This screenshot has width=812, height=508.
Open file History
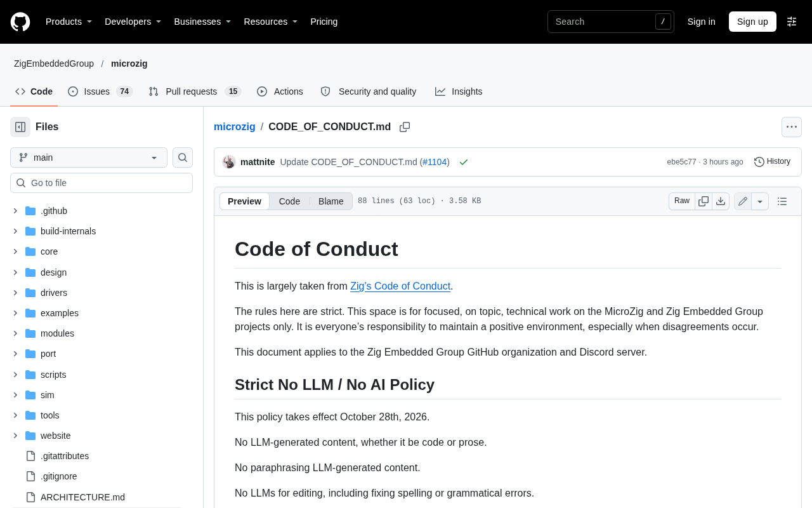point(773,162)
